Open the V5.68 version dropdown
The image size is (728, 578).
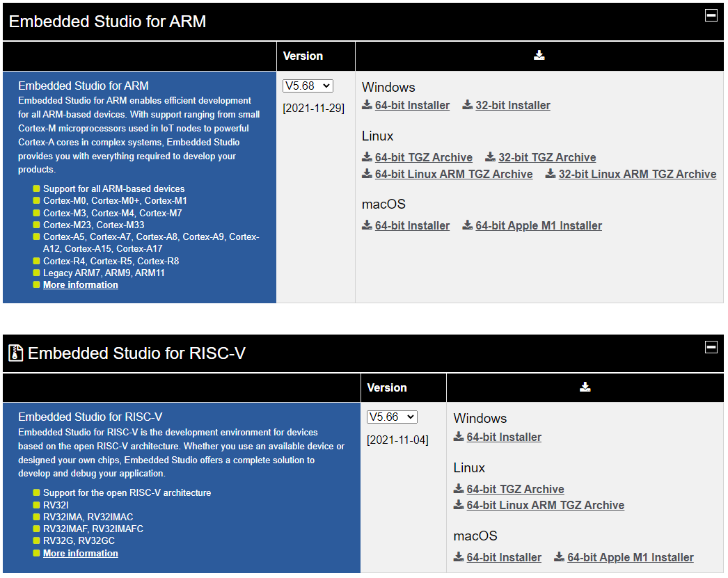coord(308,86)
